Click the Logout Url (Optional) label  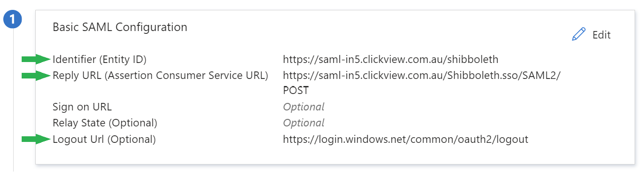pos(104,139)
